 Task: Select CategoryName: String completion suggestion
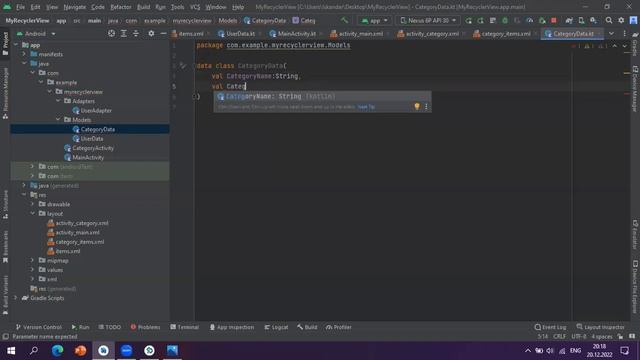322,96
